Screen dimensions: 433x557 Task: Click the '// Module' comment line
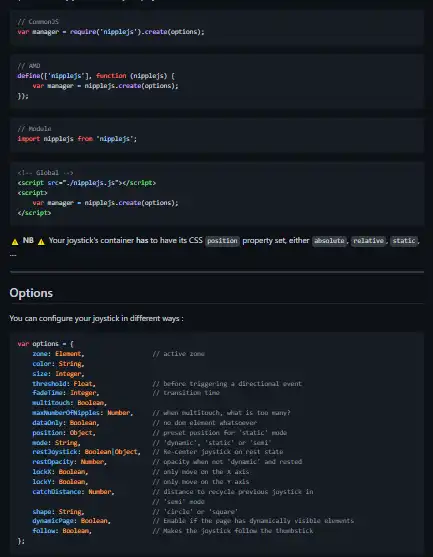[x=34, y=129]
